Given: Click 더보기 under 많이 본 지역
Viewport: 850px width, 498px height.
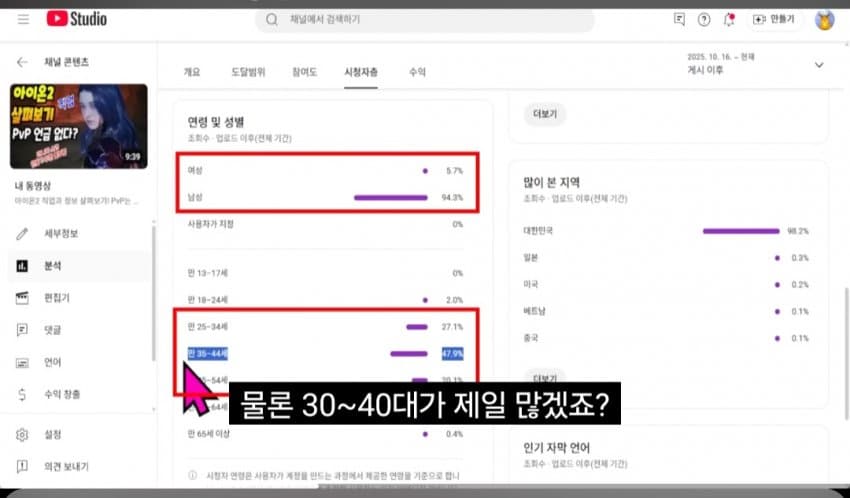Looking at the screenshot, I should click(x=545, y=379).
